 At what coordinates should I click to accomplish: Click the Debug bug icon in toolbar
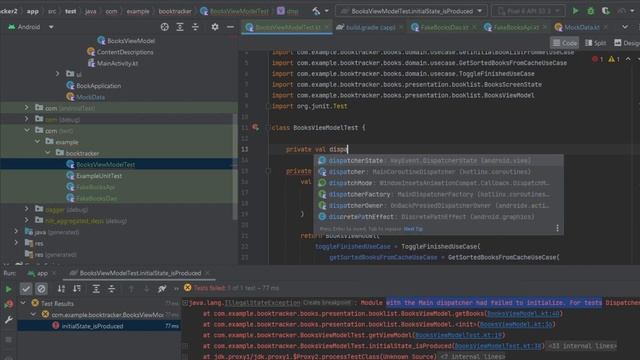pos(590,11)
